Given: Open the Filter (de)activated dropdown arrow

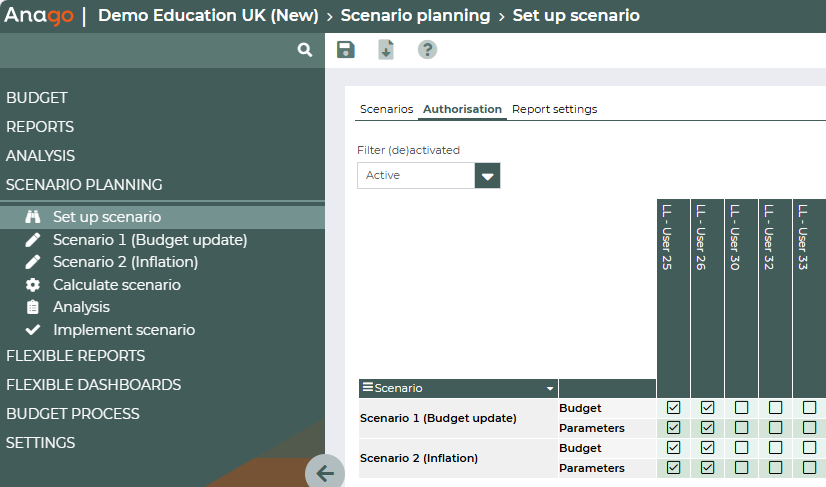Looking at the screenshot, I should (487, 176).
